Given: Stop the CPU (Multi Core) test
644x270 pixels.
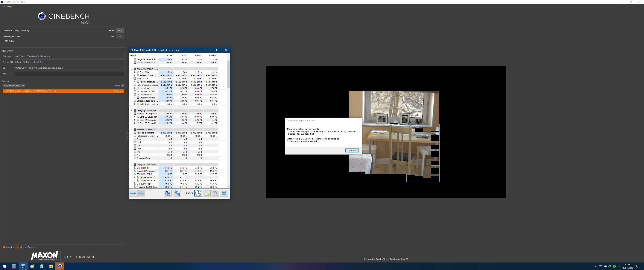Looking at the screenshot, I should pyautogui.click(x=120, y=31).
